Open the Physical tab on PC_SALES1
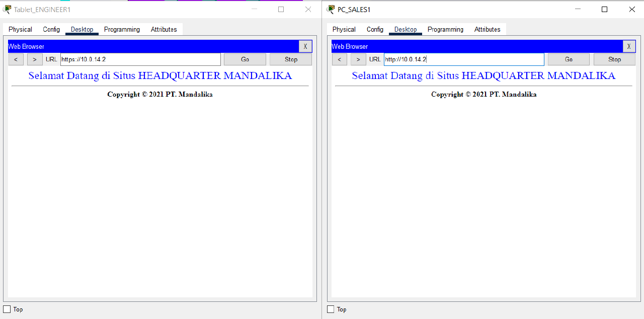The height and width of the screenshot is (319, 644). [x=343, y=29]
